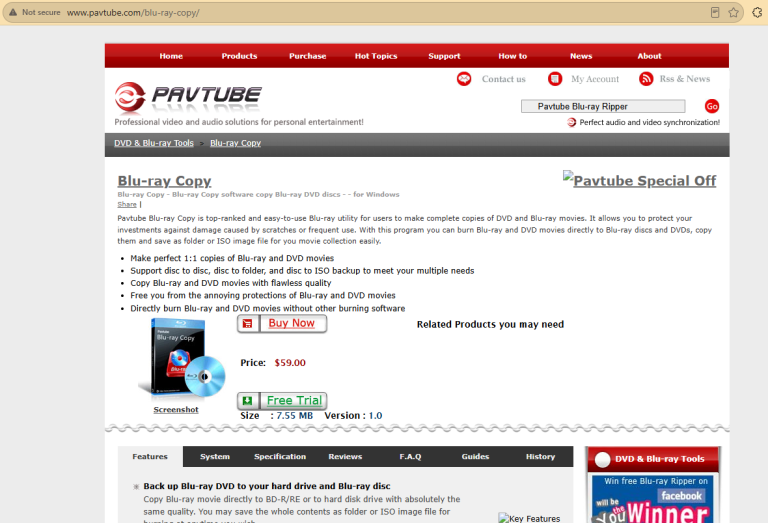Click the Rss & News link text
Screen dimensions: 768x523
click(684, 79)
